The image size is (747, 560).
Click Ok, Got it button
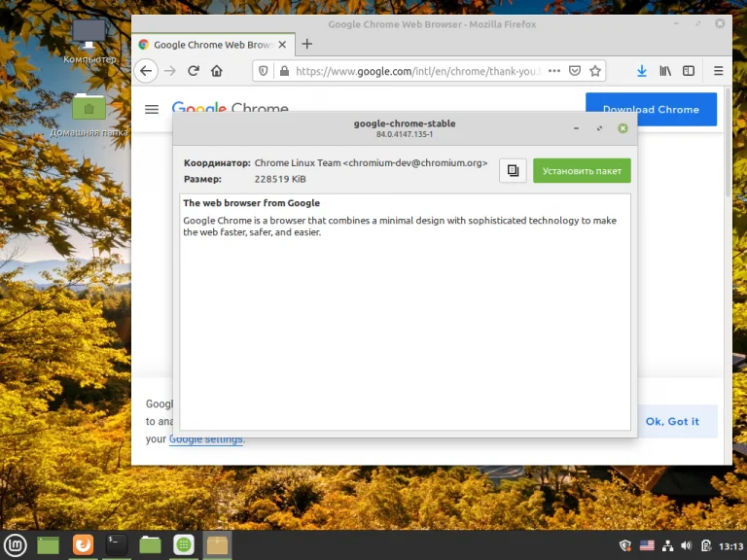pos(672,421)
